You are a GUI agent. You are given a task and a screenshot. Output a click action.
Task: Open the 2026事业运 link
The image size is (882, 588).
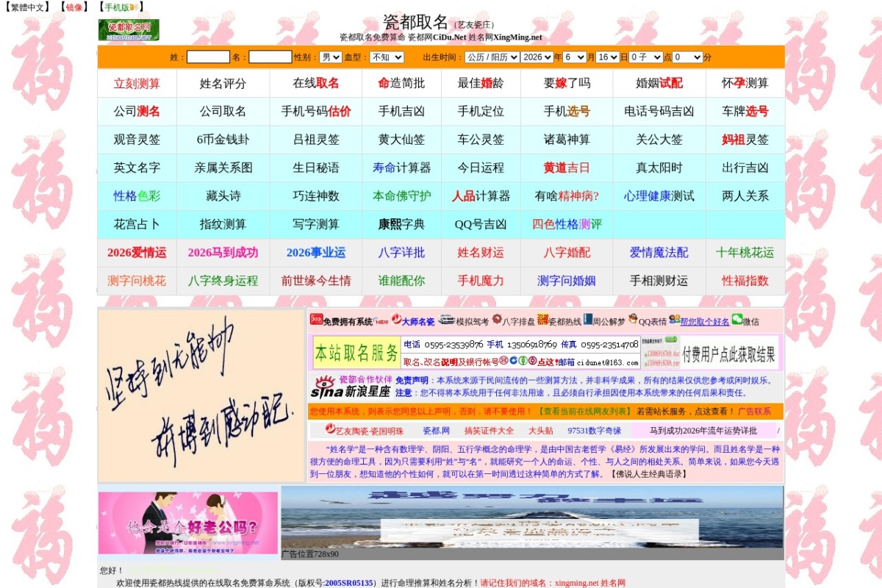tap(316, 252)
